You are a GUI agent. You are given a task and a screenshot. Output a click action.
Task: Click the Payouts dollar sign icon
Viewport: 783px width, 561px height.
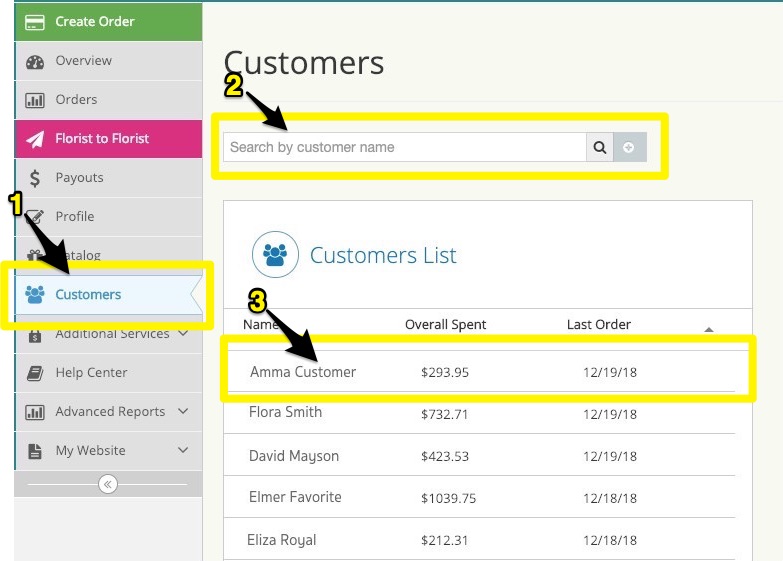coord(35,178)
